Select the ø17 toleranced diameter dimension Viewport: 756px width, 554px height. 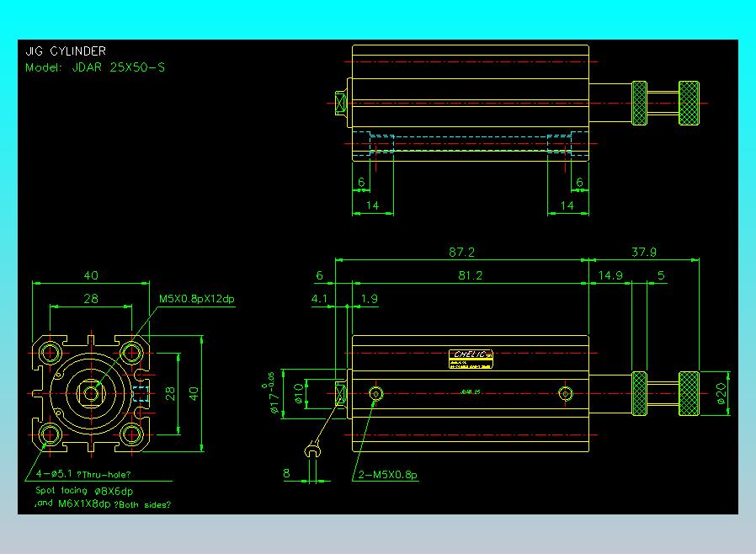click(x=271, y=392)
